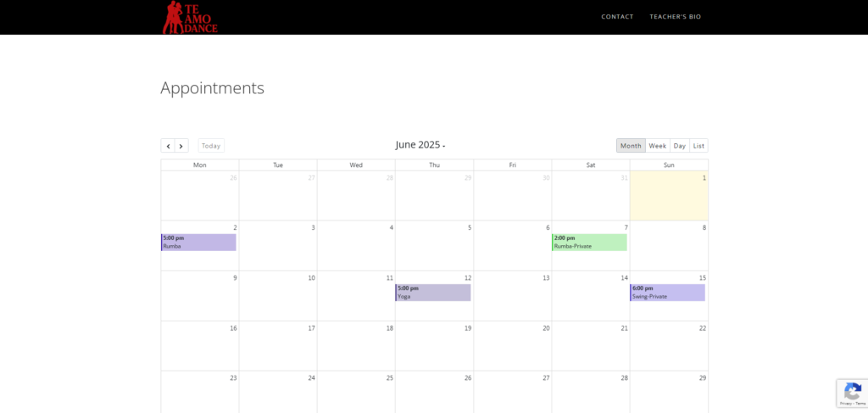Open the Contact page
This screenshot has width=868, height=413.
tap(617, 17)
